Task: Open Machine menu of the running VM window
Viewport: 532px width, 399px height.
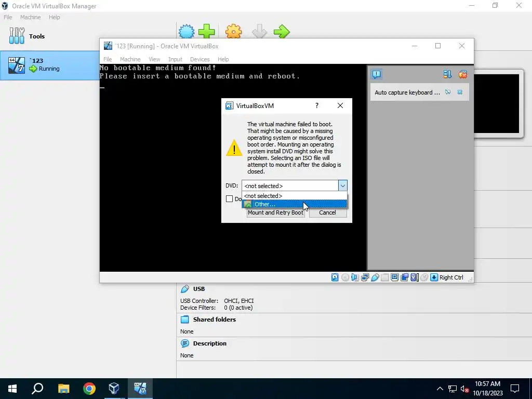Action: 130,59
